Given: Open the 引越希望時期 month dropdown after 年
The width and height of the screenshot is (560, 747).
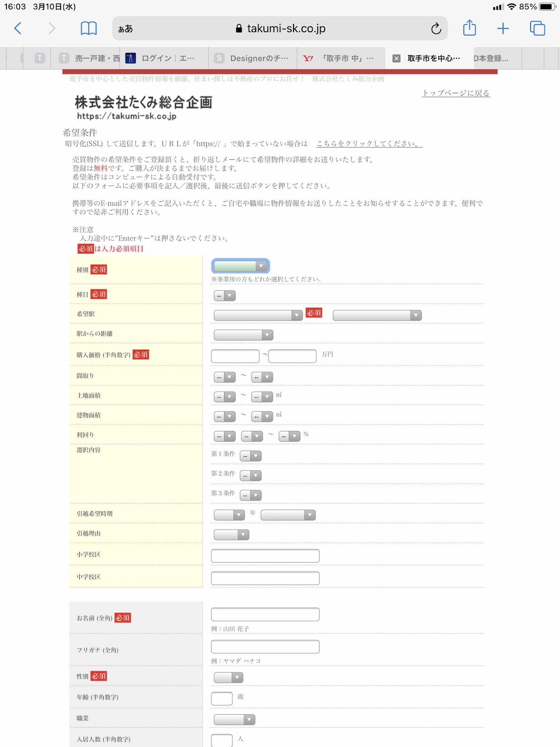Looking at the screenshot, I should click(288, 515).
